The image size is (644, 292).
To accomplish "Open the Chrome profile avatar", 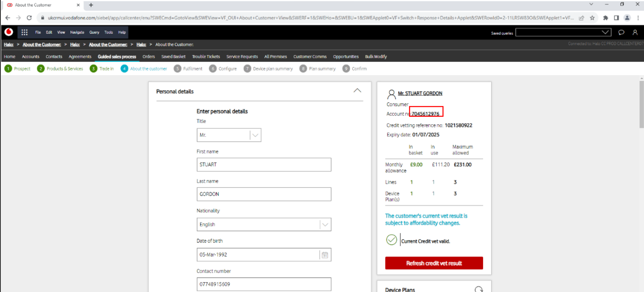I will point(627,18).
